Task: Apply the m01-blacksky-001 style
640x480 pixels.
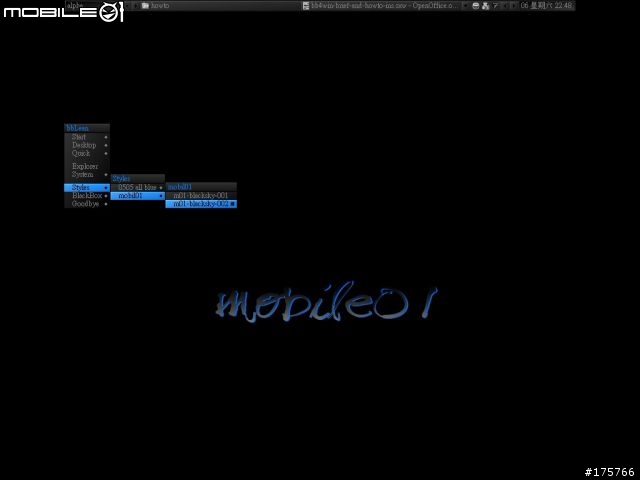Action: click(x=201, y=196)
